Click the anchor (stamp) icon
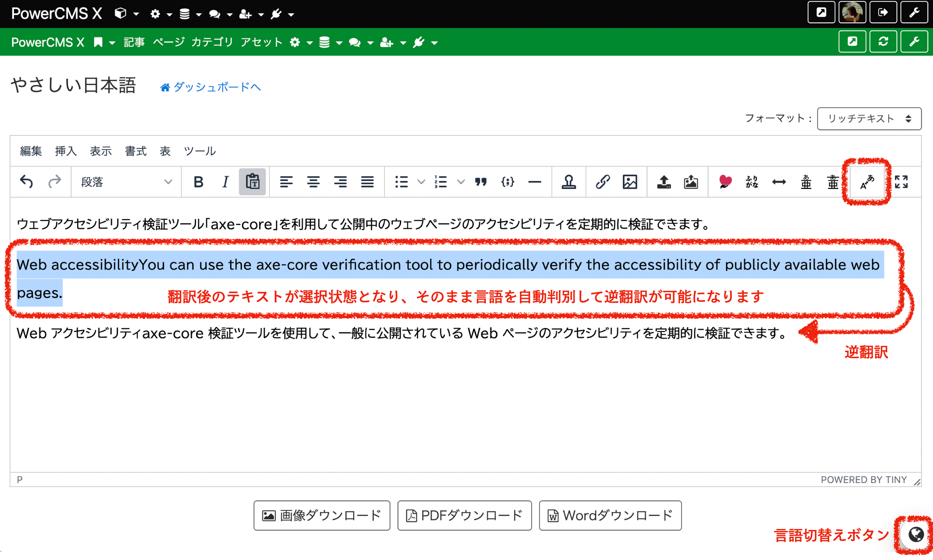The image size is (933, 560). pyautogui.click(x=569, y=182)
